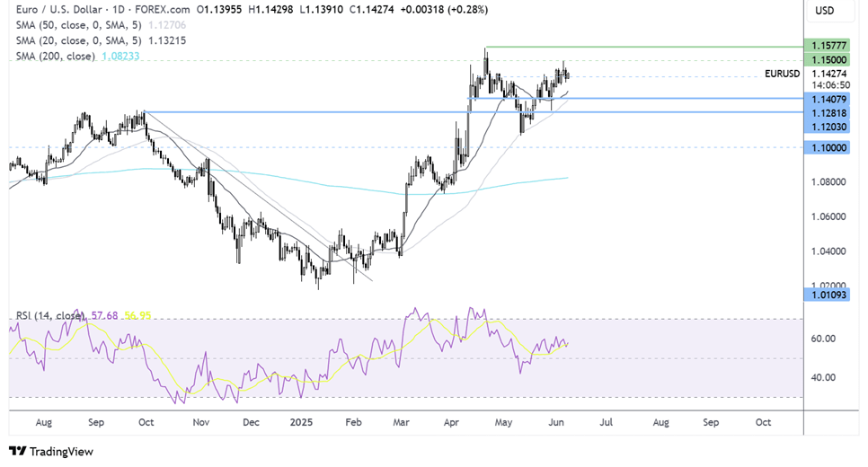Select the 1.15000 price label
Image resolution: width=868 pixels, height=467 pixels.
(x=829, y=59)
